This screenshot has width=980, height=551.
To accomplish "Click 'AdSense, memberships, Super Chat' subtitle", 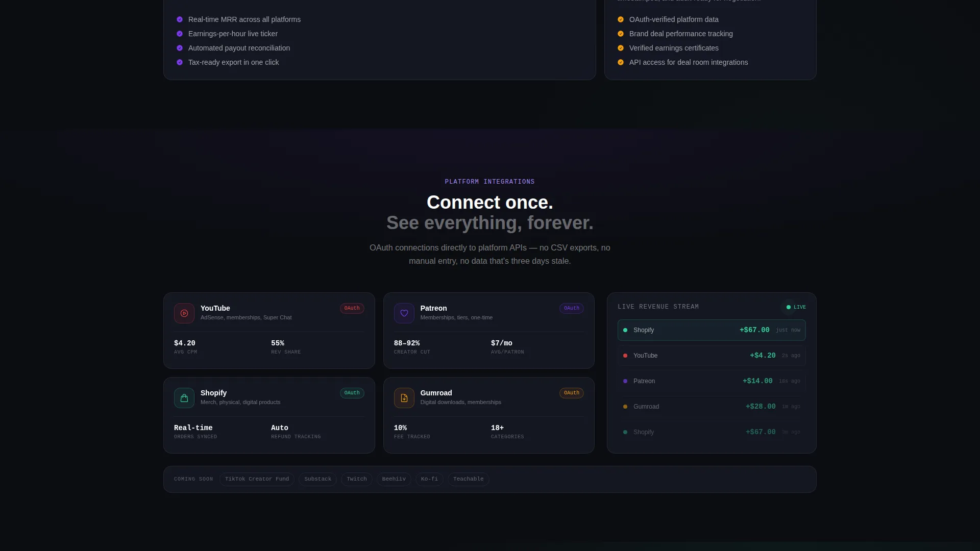I will (246, 317).
